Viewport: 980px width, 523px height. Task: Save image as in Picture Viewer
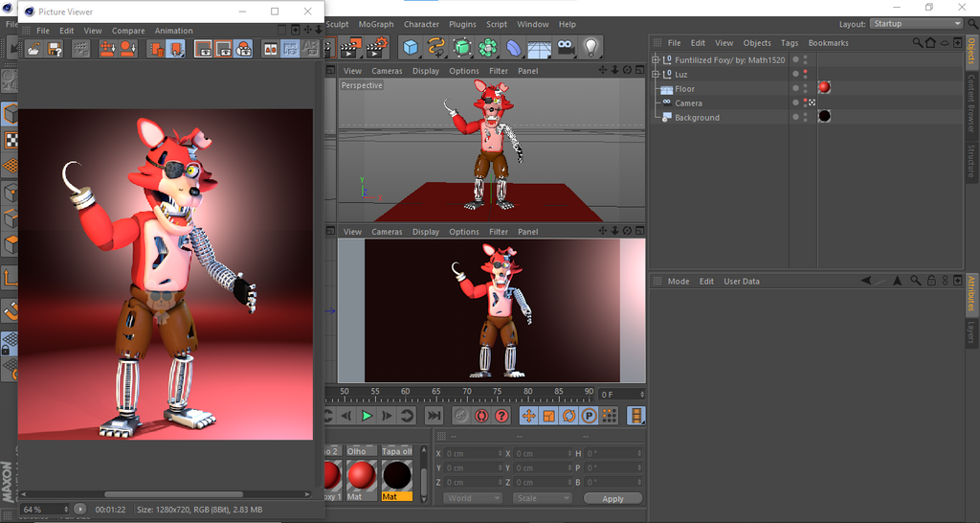pos(55,49)
